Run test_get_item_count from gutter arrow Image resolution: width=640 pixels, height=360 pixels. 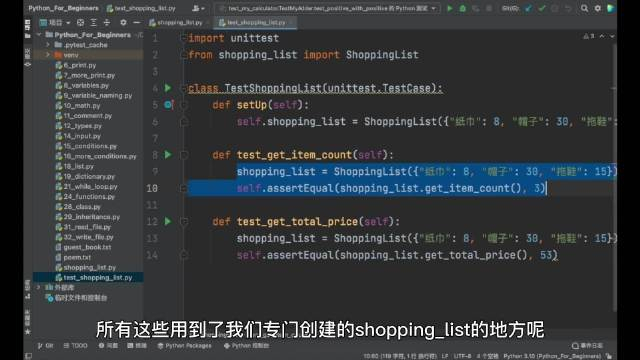point(168,155)
